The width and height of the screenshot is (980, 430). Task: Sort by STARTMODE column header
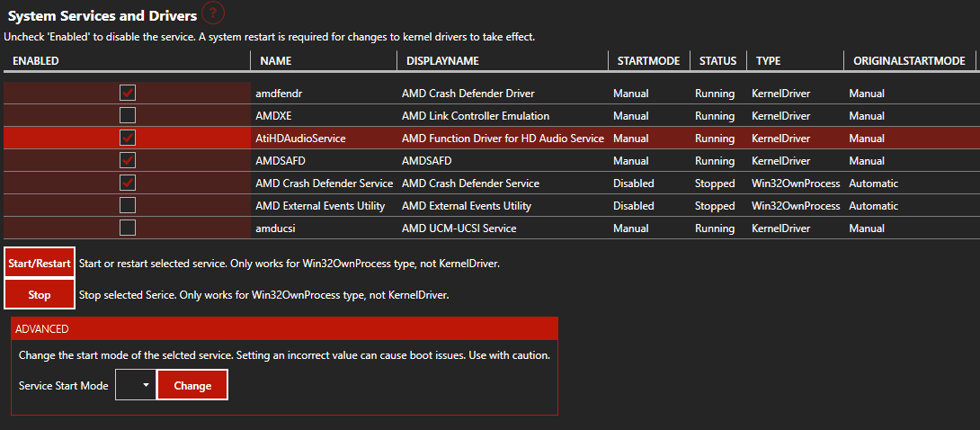pyautogui.click(x=649, y=61)
